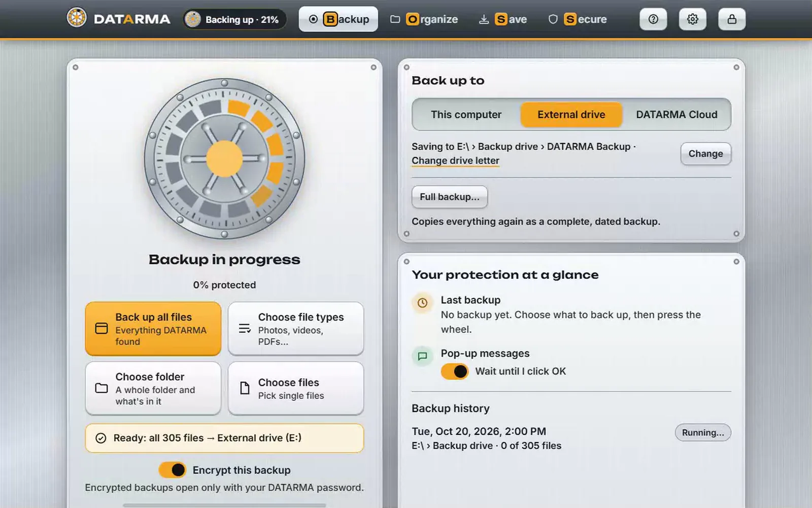Open the Secure tab
812x508 pixels.
578,19
